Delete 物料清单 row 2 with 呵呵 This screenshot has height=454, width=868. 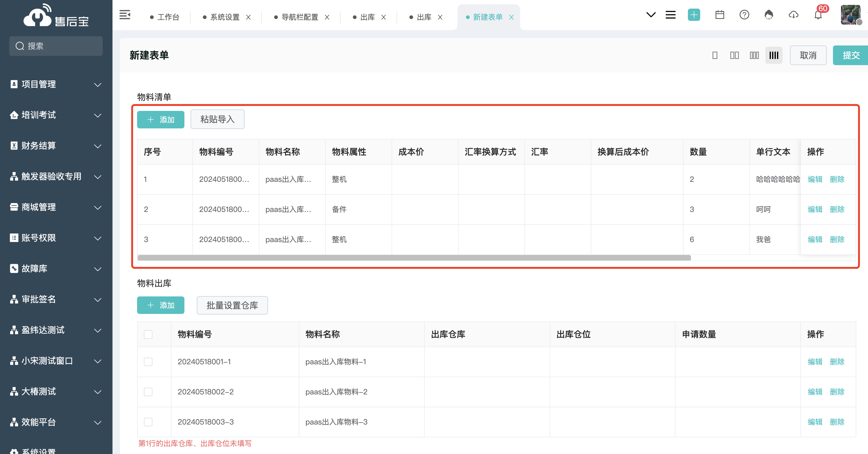837,209
